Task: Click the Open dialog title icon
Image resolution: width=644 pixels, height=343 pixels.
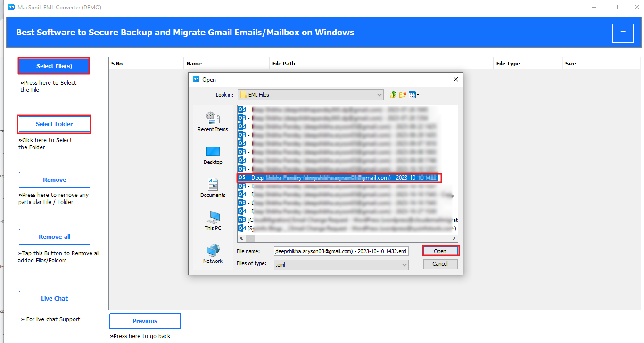Action: pos(196,79)
